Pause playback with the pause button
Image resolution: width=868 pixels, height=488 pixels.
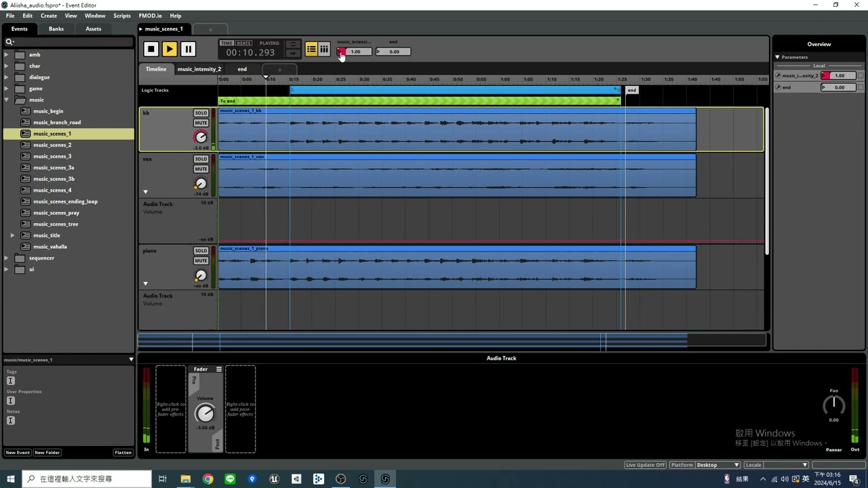click(x=188, y=49)
